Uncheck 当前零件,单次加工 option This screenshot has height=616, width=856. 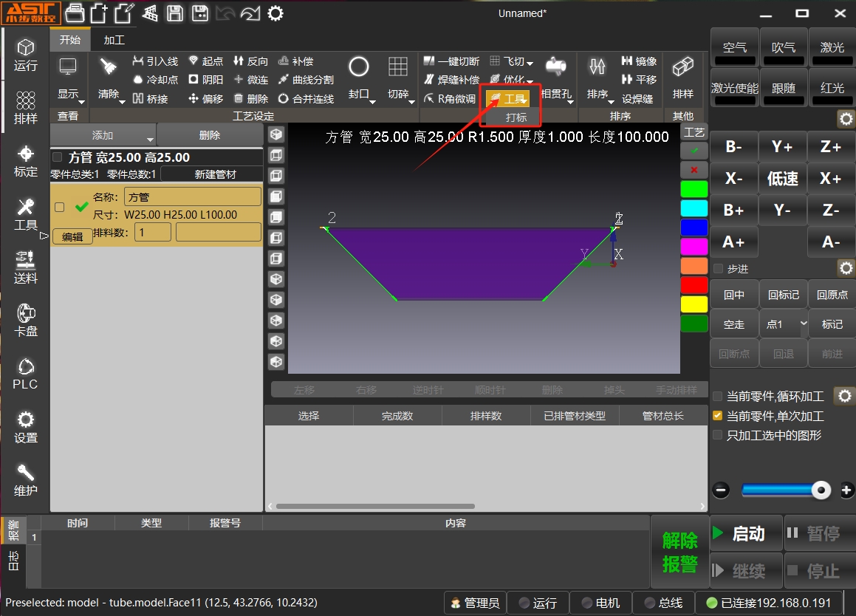tap(718, 416)
